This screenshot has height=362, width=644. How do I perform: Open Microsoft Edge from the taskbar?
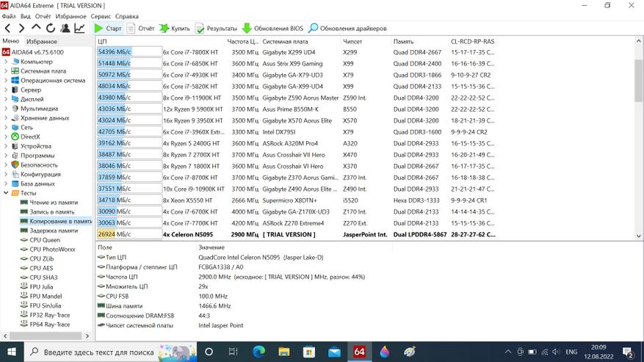[x=258, y=352]
